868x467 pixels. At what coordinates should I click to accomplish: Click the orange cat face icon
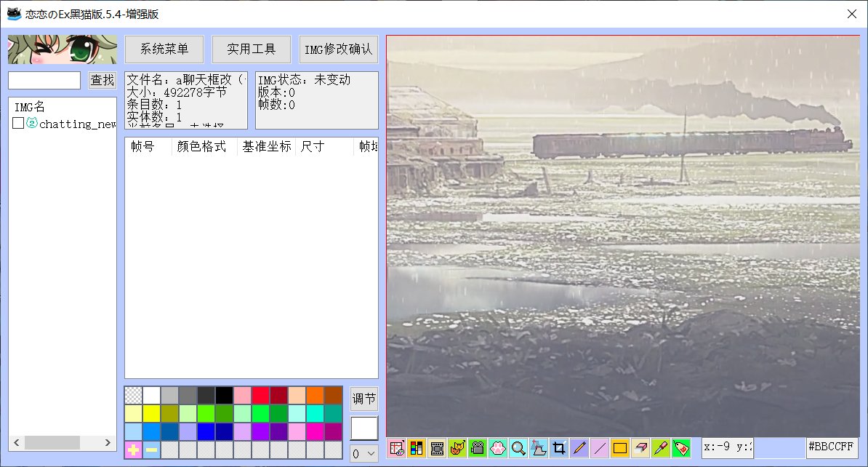[x=457, y=448]
